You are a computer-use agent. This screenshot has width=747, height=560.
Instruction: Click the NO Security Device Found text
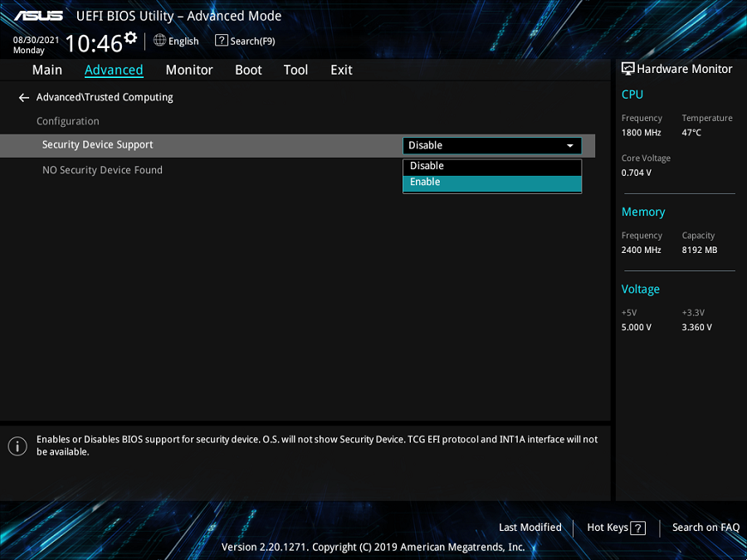102,170
